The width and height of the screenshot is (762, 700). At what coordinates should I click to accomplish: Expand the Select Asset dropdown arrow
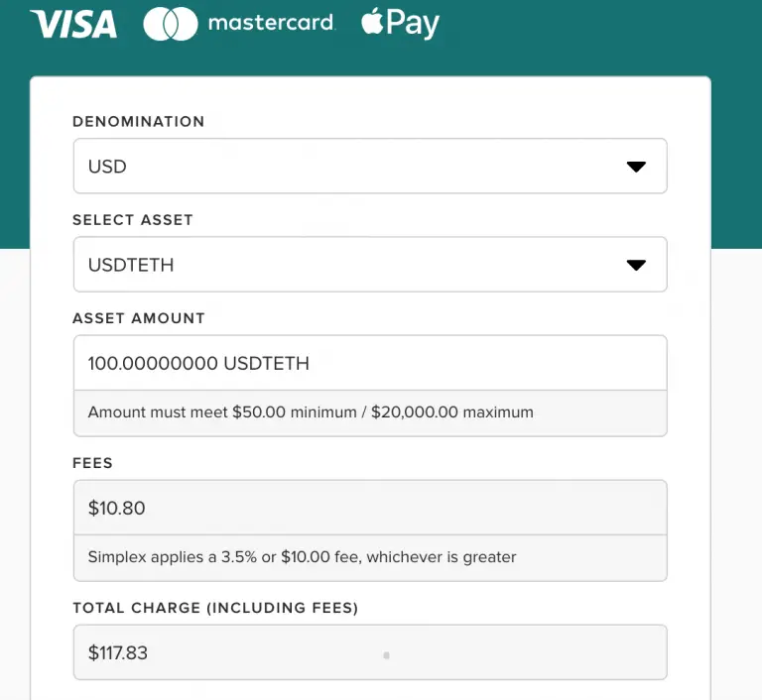(636, 265)
